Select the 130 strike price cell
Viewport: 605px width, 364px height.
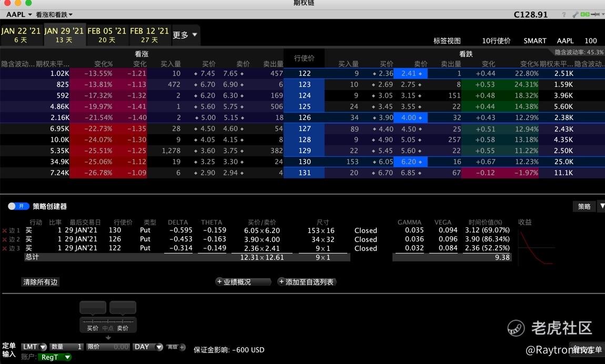coord(304,162)
